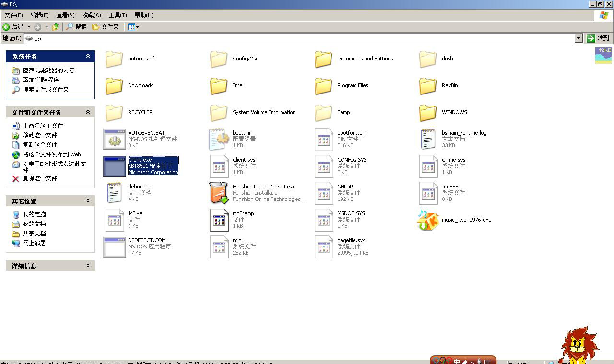Select the MSDOS.SYS file icon
Viewport: 614px width, 364px height.
coord(324,220)
